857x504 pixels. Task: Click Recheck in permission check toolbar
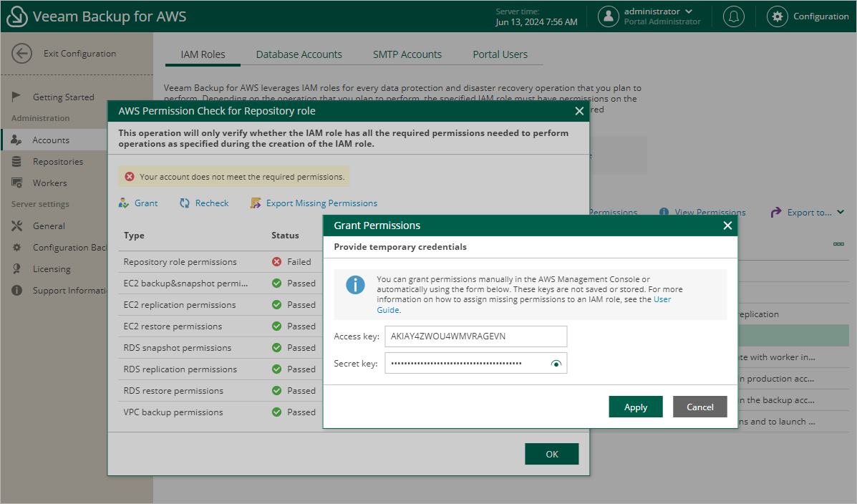(204, 203)
